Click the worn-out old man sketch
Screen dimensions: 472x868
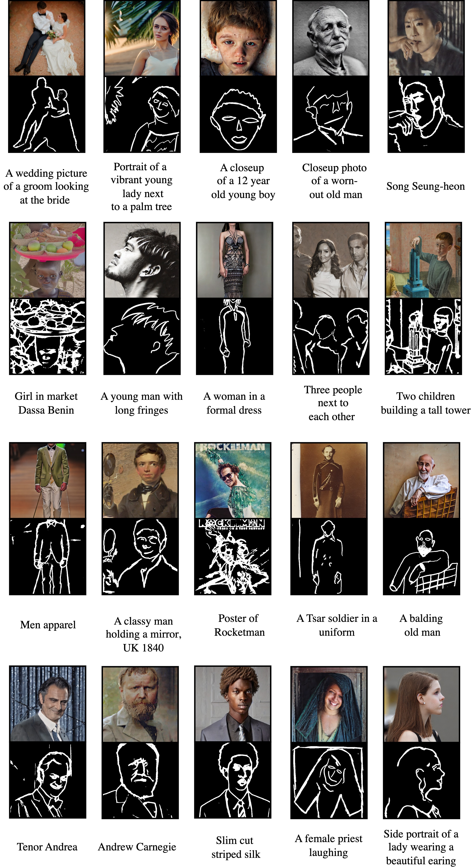pyautogui.click(x=331, y=115)
